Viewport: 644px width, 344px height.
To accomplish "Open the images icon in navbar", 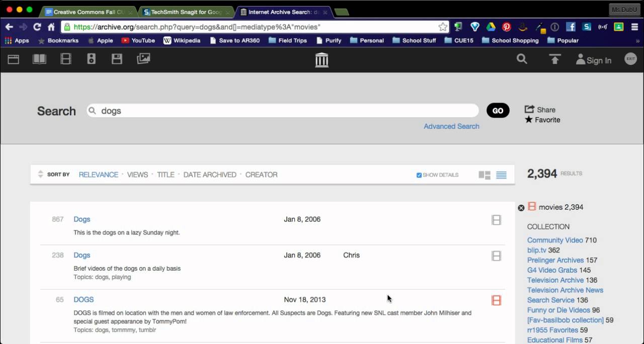I will click(x=143, y=59).
